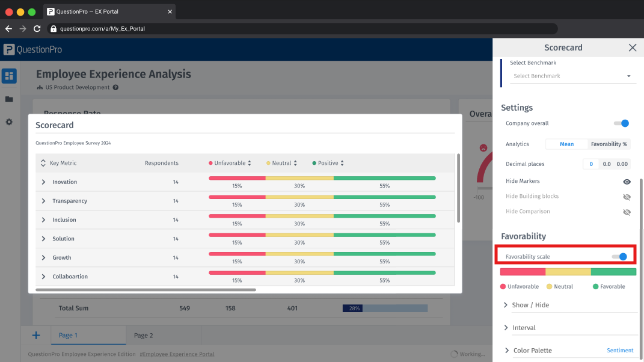Open the dashboard grid icon in sidebar

(x=9, y=76)
